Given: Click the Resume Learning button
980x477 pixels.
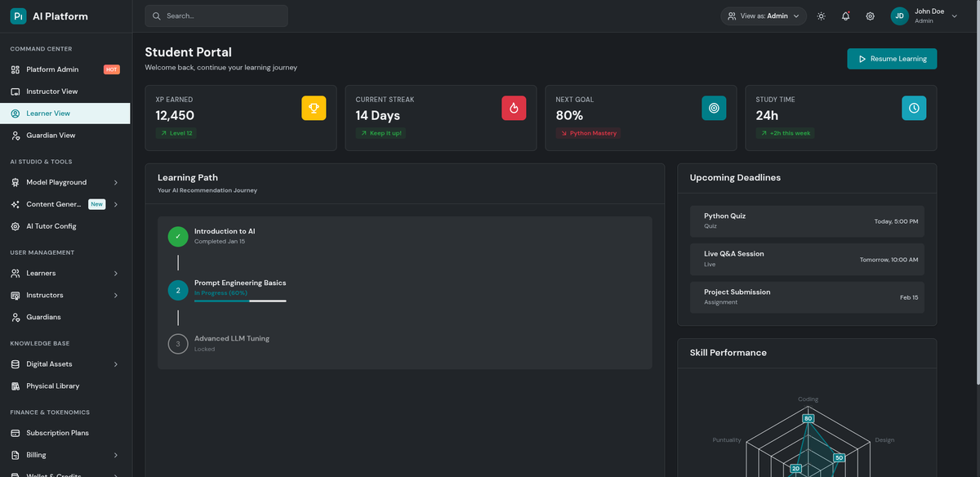Looking at the screenshot, I should (x=892, y=59).
